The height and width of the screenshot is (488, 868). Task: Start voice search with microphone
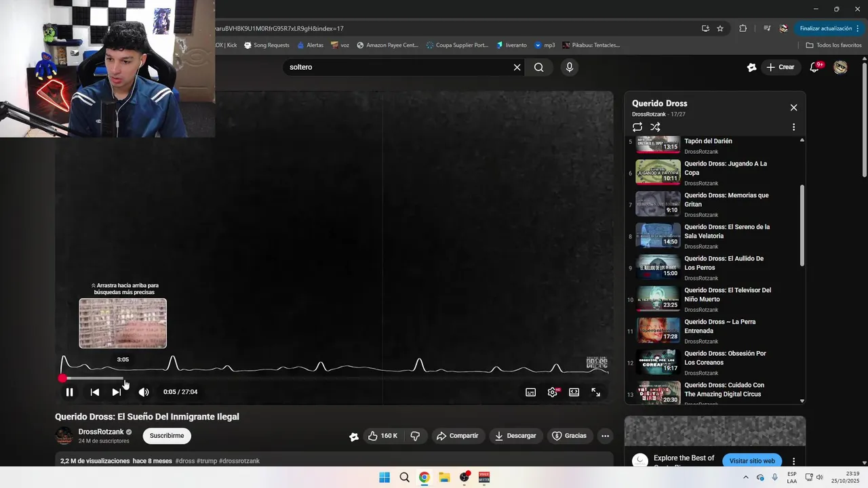pyautogui.click(x=569, y=67)
